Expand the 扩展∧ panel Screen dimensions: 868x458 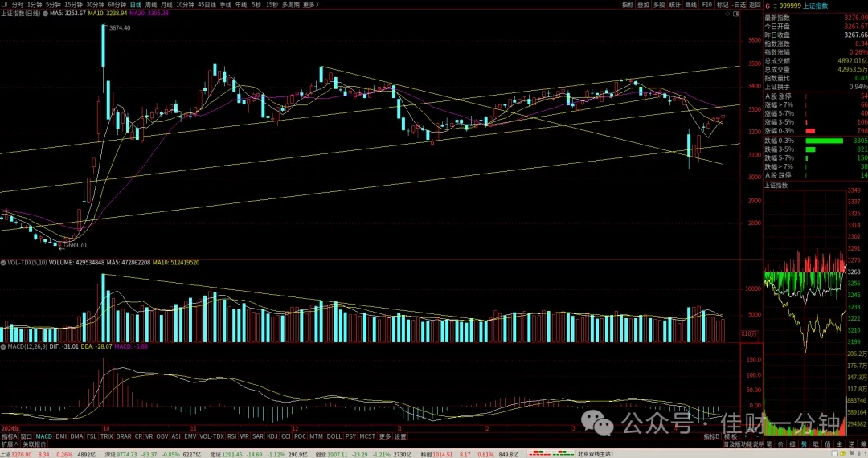pyautogui.click(x=10, y=444)
